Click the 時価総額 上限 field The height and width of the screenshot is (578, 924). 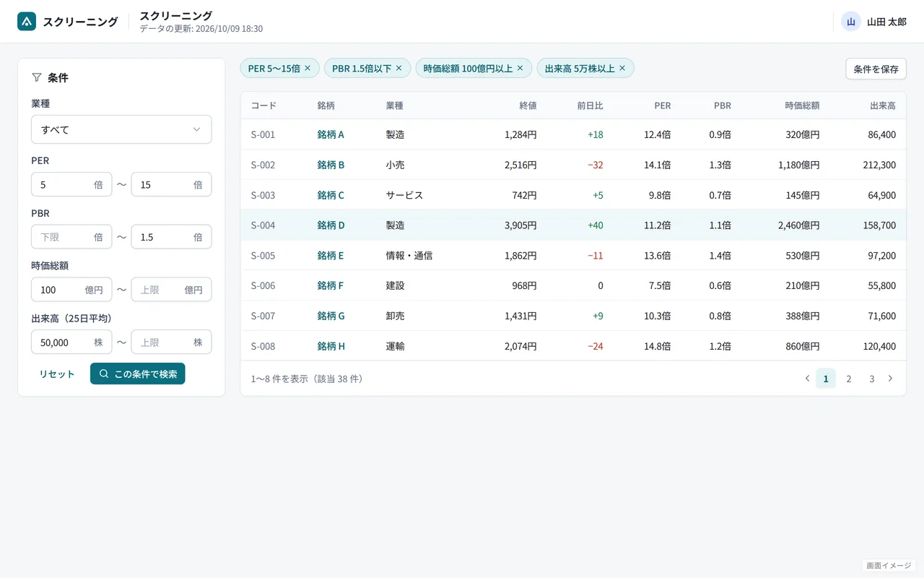[171, 290]
